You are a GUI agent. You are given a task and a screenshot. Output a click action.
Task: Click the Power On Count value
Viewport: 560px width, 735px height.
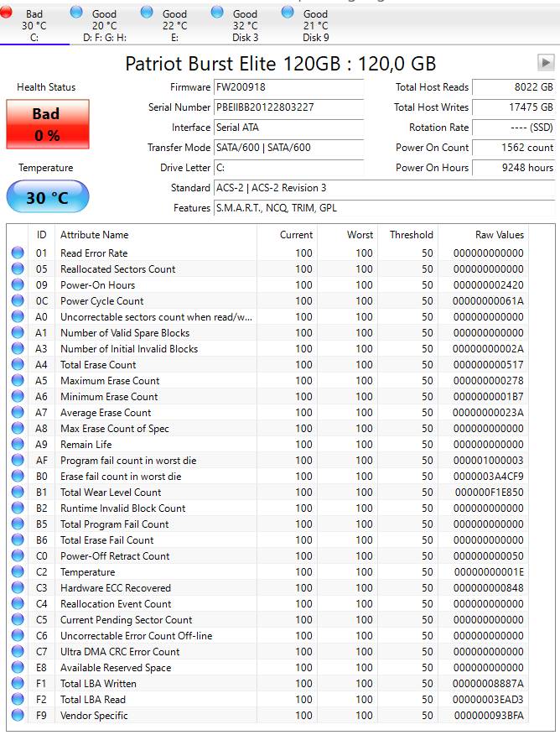point(514,148)
